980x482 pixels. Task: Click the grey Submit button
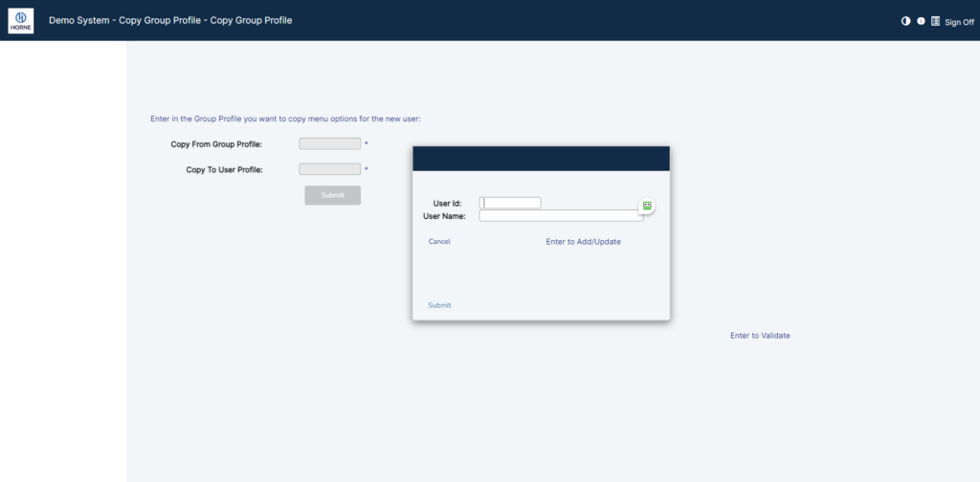[332, 195]
